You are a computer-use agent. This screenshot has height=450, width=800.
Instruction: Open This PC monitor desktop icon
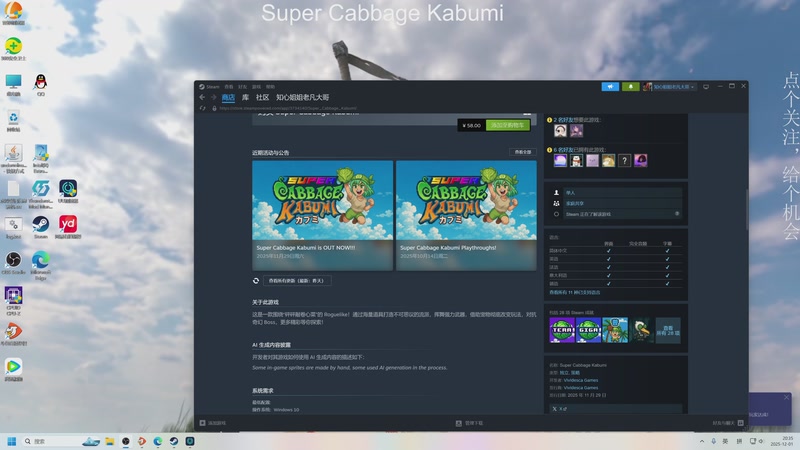tap(14, 85)
